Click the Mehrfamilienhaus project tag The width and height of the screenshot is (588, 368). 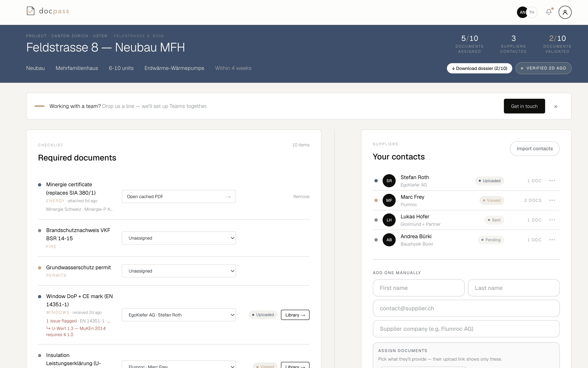[x=77, y=68]
